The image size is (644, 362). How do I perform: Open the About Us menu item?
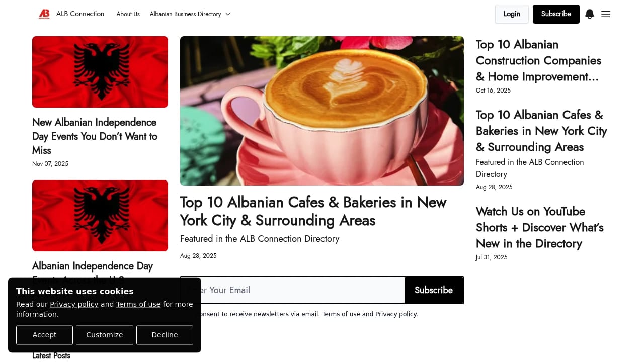pos(128,14)
